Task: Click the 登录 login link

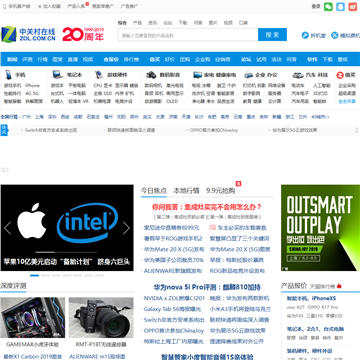Action: (x=316, y=6)
